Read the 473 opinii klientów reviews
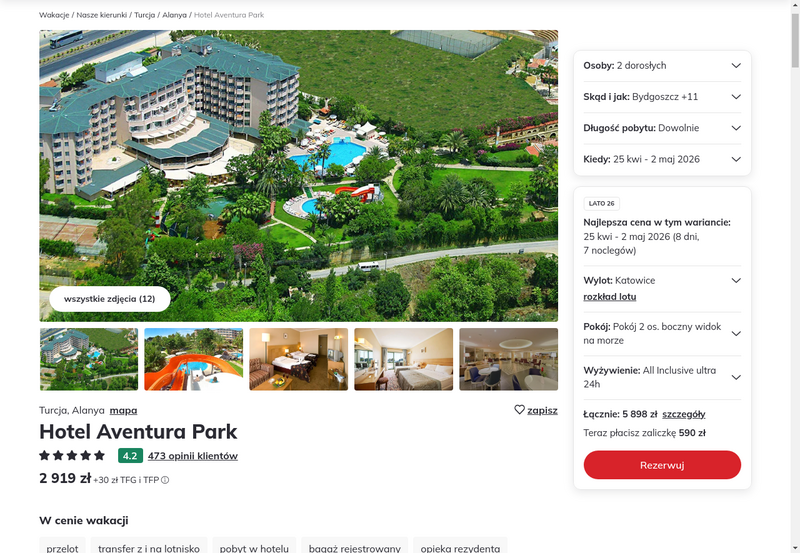The width and height of the screenshot is (800, 553). [x=193, y=456]
